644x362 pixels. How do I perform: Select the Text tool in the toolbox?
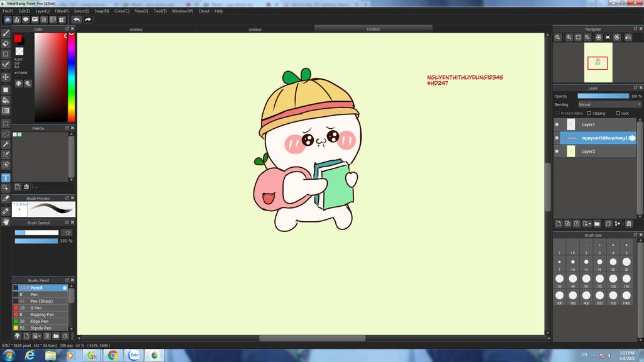pyautogui.click(x=6, y=178)
